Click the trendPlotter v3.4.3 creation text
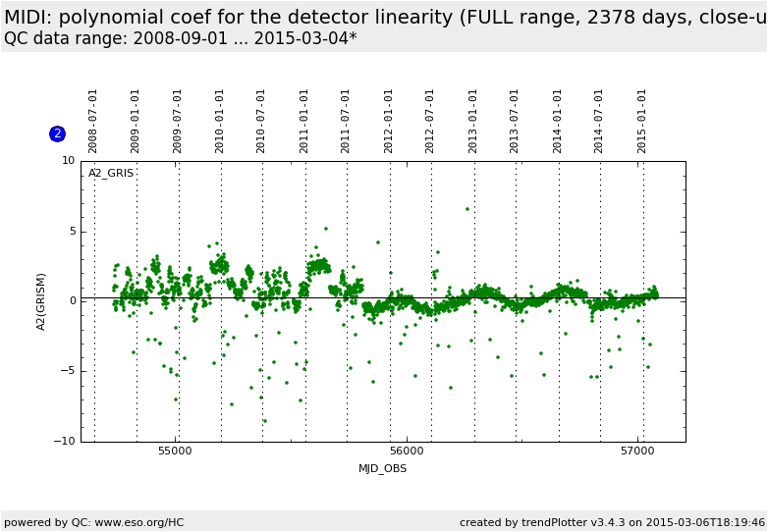The image size is (768, 532). 612,522
